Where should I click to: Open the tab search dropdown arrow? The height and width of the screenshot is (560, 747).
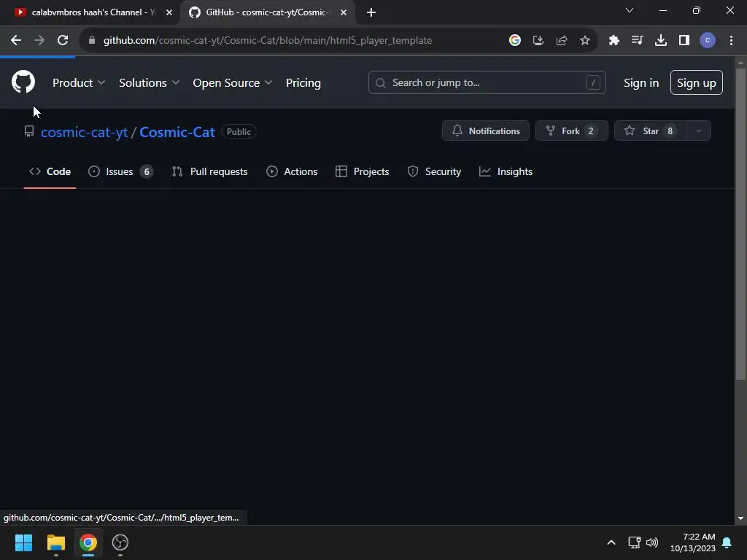630,10
